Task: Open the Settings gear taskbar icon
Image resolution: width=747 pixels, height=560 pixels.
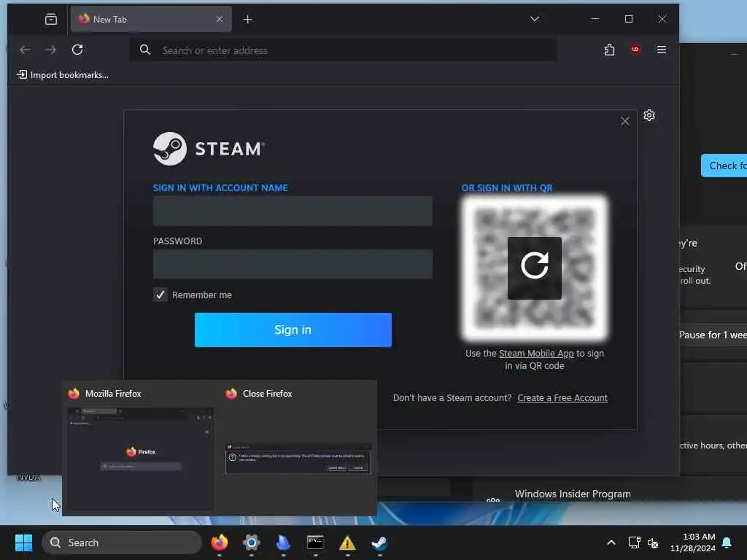Action: pos(252,542)
